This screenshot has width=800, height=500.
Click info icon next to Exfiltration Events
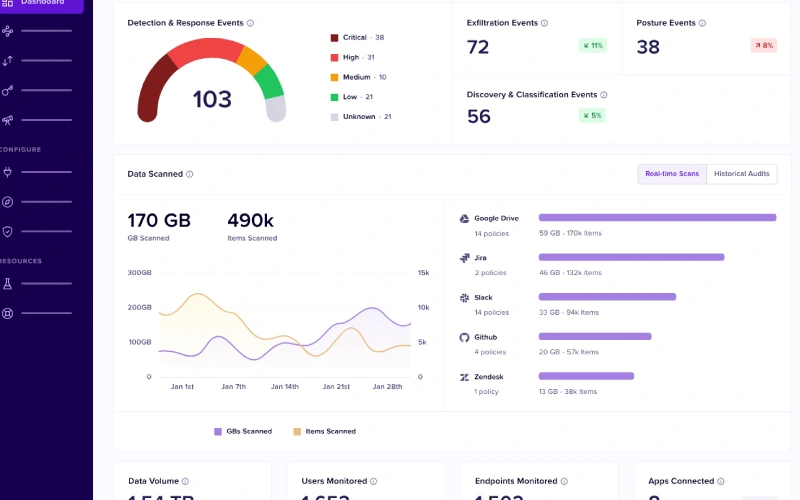545,22
